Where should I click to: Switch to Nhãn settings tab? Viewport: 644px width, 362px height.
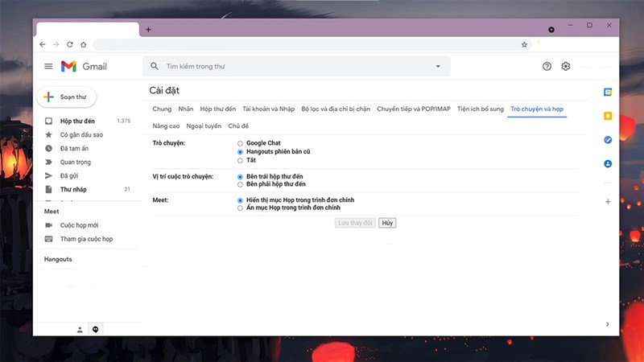pyautogui.click(x=186, y=109)
